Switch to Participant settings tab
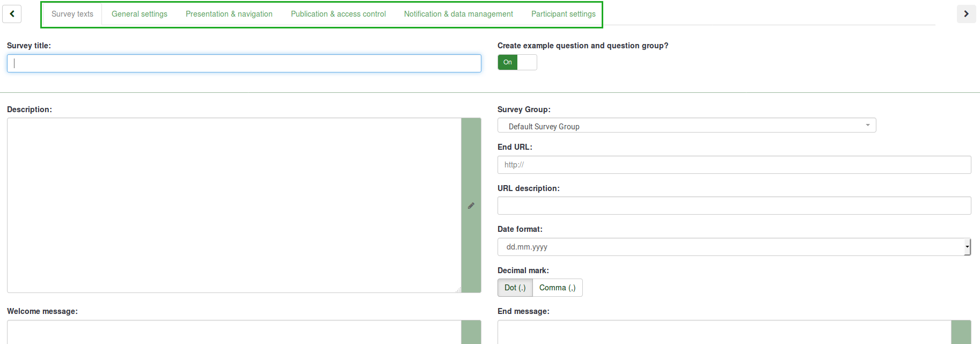 563,14
